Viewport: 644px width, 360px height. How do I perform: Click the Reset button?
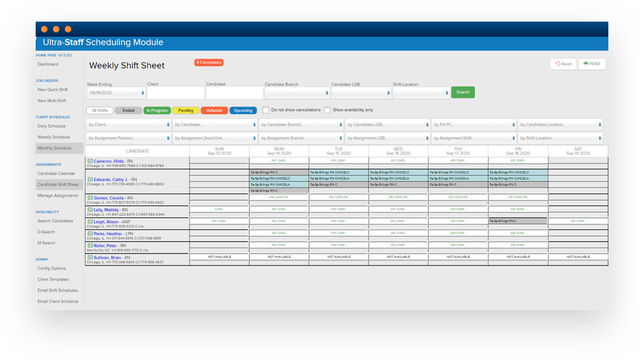pos(563,64)
